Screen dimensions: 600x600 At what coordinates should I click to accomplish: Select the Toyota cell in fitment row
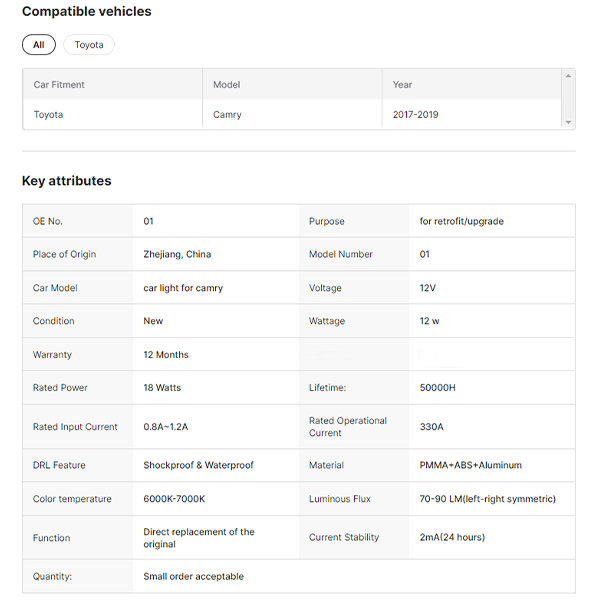pos(48,115)
